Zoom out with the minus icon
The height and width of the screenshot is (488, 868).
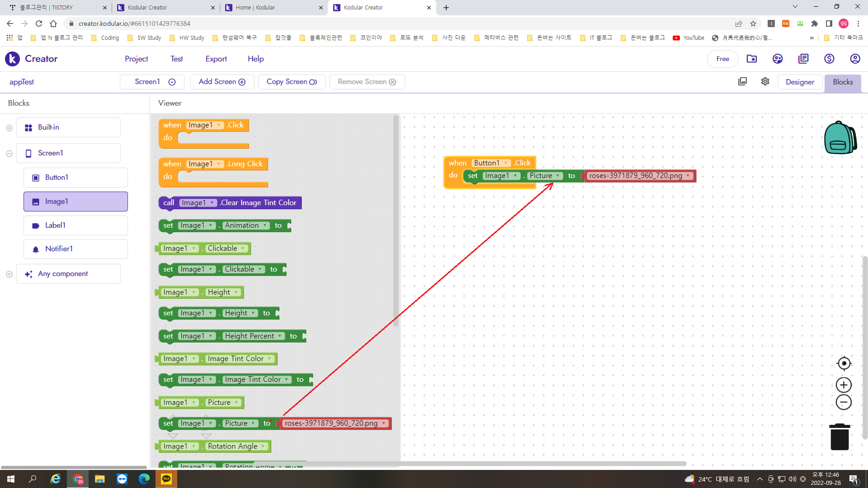(x=844, y=402)
